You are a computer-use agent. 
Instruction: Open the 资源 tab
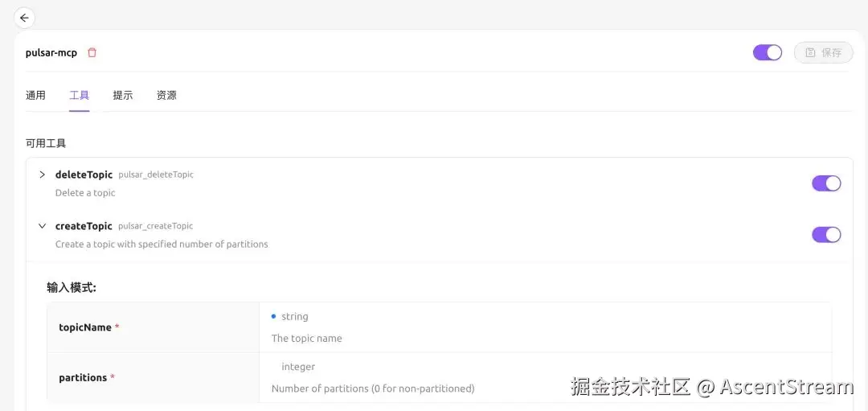pyautogui.click(x=166, y=95)
